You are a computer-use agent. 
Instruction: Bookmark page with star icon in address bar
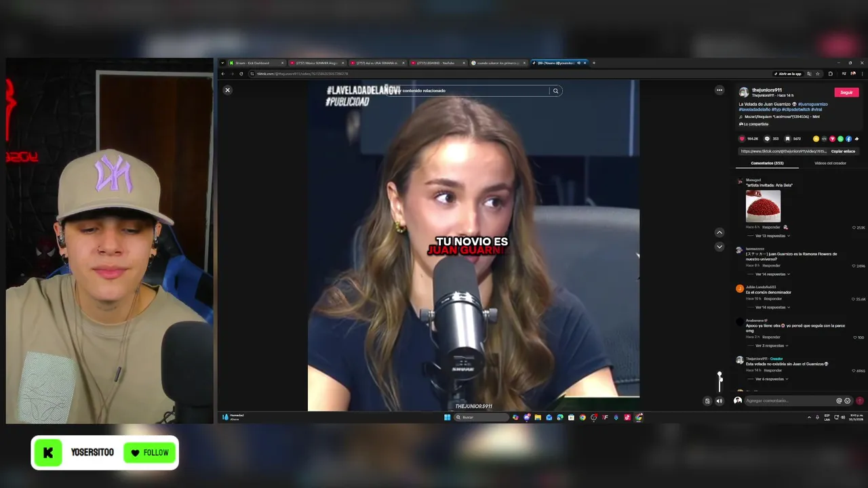818,74
